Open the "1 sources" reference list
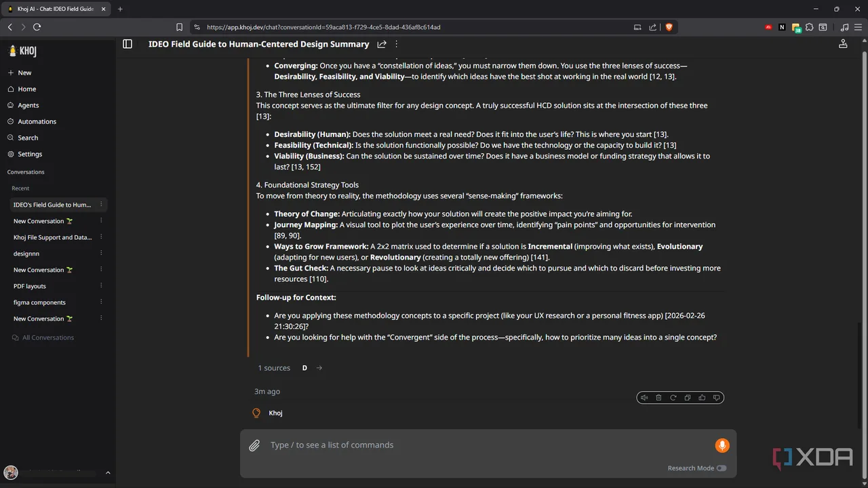 (274, 368)
